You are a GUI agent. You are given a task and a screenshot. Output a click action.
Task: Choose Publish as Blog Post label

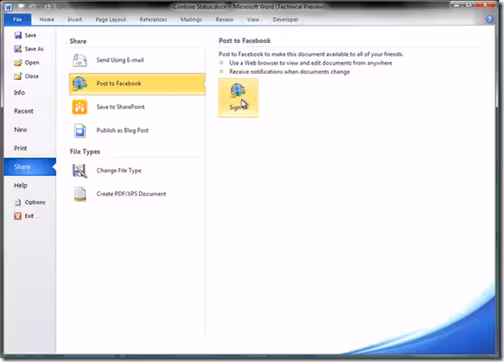tap(122, 130)
